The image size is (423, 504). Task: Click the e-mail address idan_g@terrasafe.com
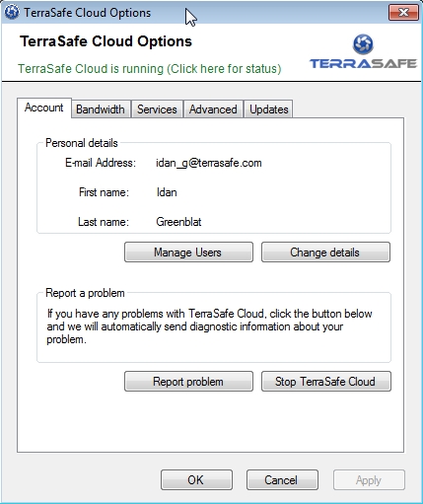coord(209,163)
